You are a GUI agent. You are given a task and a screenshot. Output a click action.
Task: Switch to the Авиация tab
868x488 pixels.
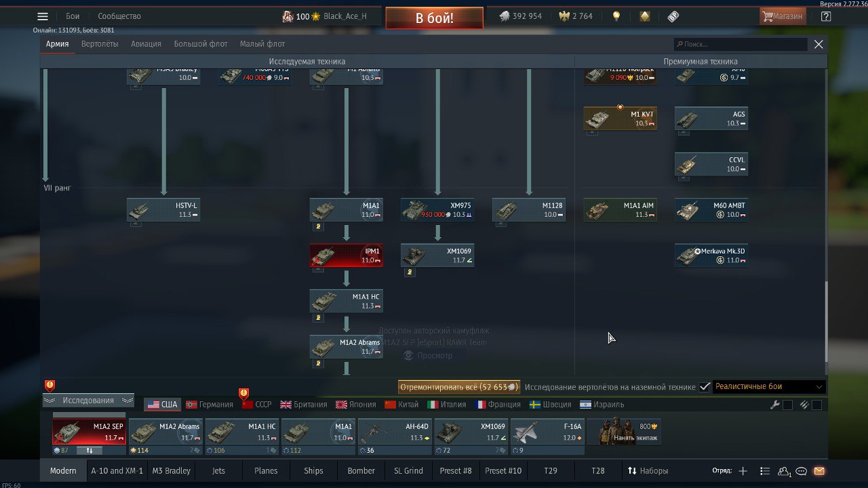pyautogui.click(x=146, y=44)
